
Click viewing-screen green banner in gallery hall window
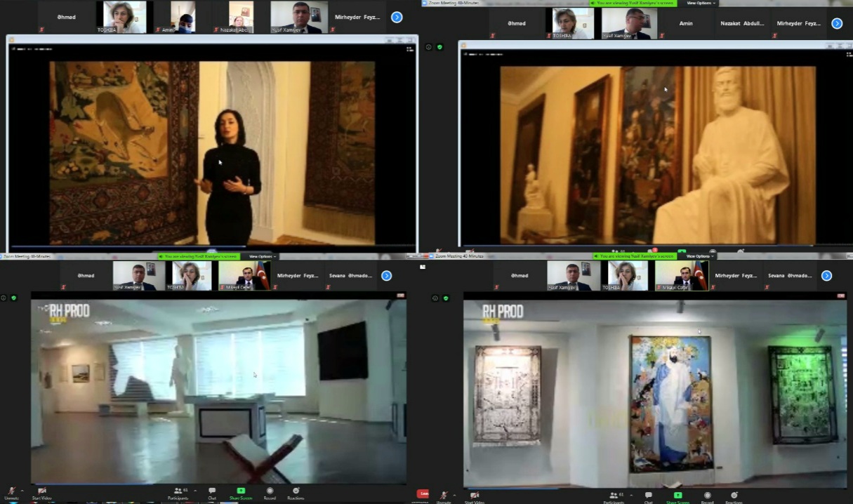200,256
